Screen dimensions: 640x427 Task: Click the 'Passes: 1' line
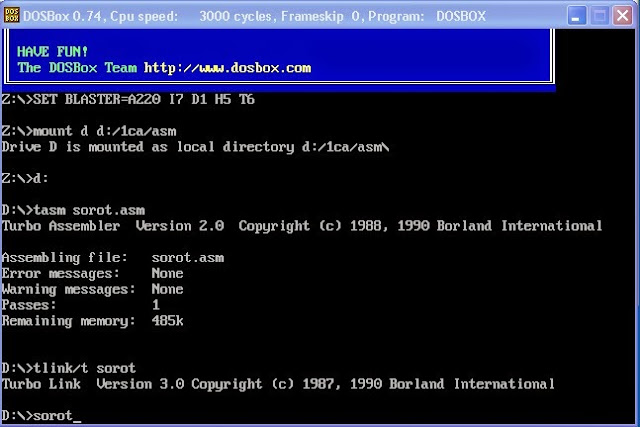tap(81, 305)
